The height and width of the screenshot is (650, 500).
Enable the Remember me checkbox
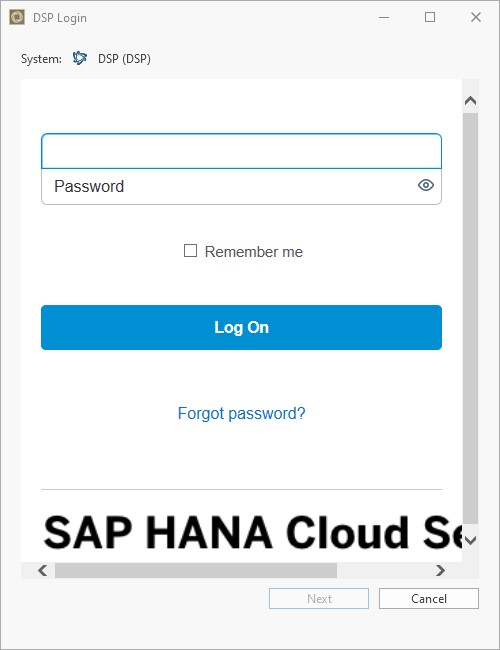click(190, 251)
